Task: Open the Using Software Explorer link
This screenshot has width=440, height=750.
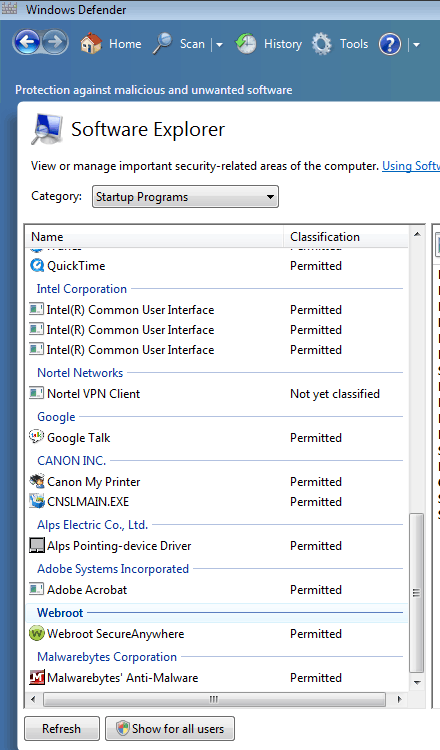Action: [411, 166]
